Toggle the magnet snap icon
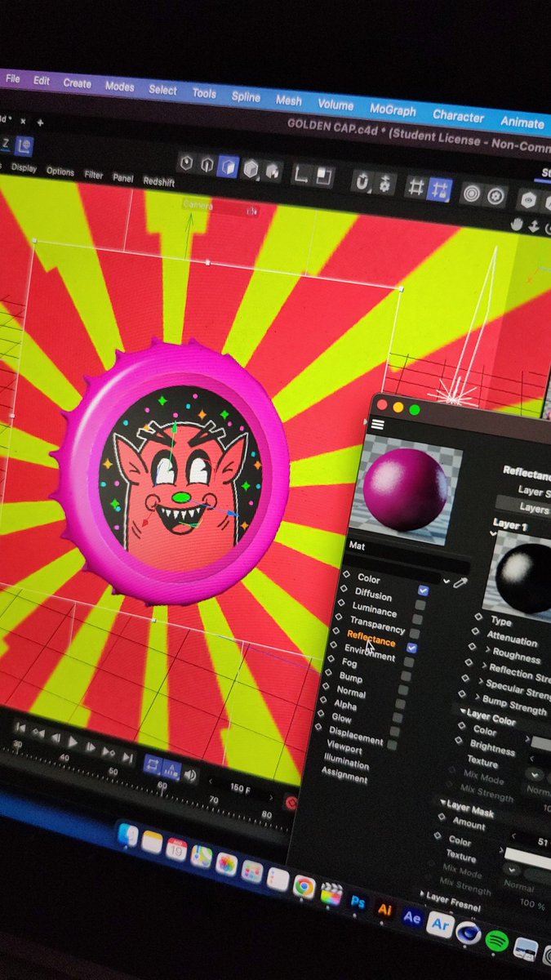 (x=362, y=180)
